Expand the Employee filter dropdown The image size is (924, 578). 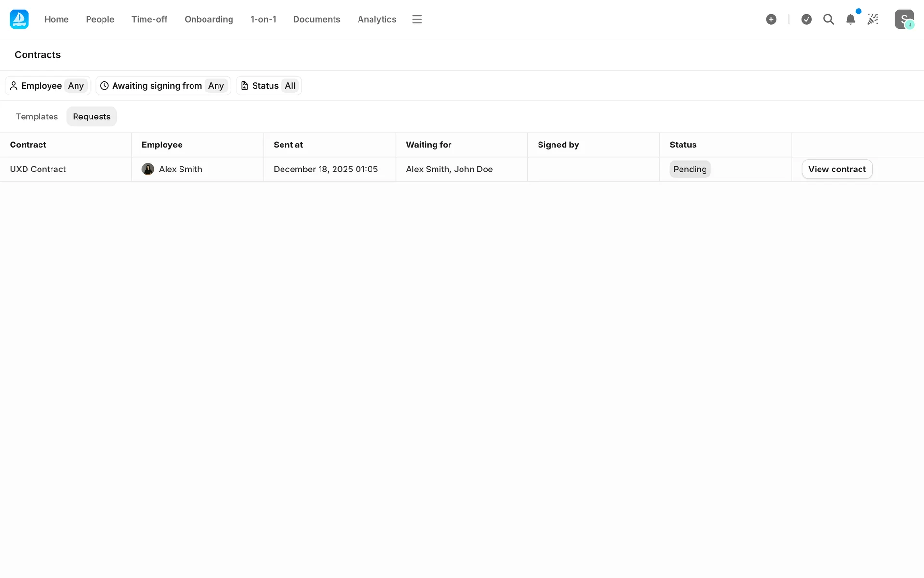click(48, 86)
